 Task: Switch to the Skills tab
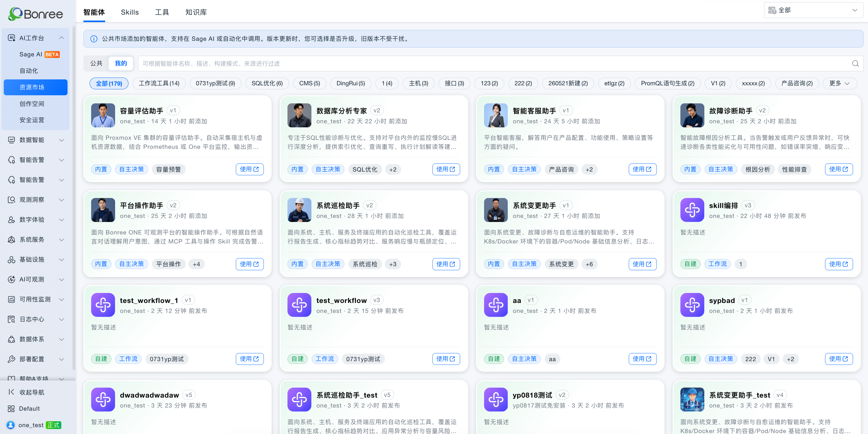(x=130, y=12)
